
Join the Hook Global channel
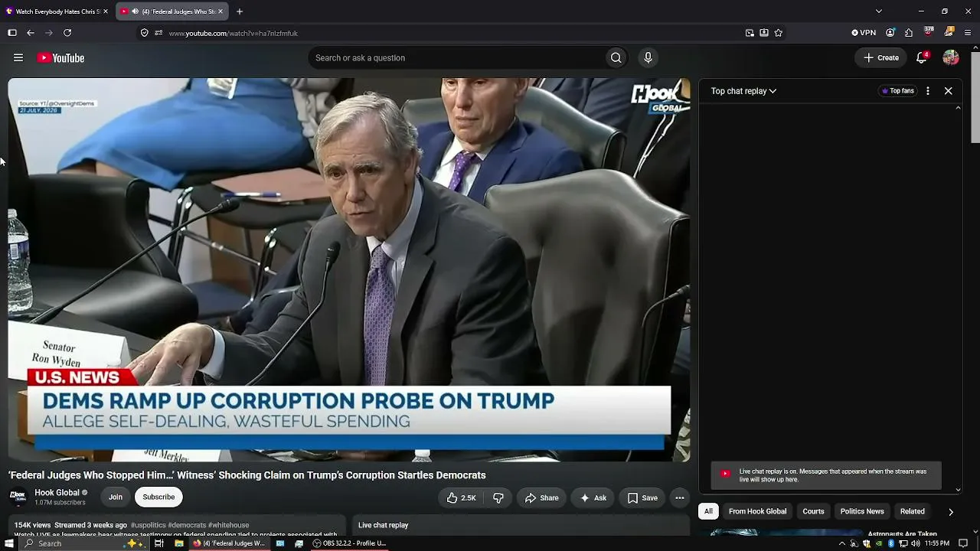[116, 497]
